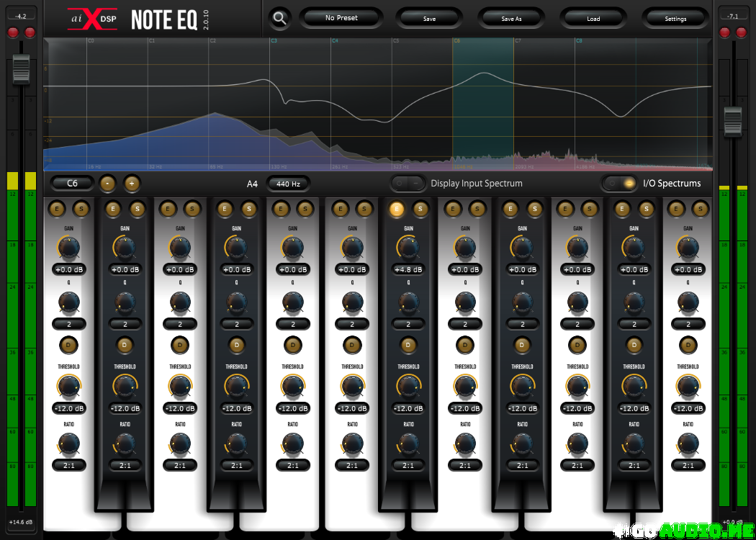Screen dimensions: 756x540
Task: Toggle the D button on the leftmost white key
Action: pyautogui.click(x=68, y=345)
